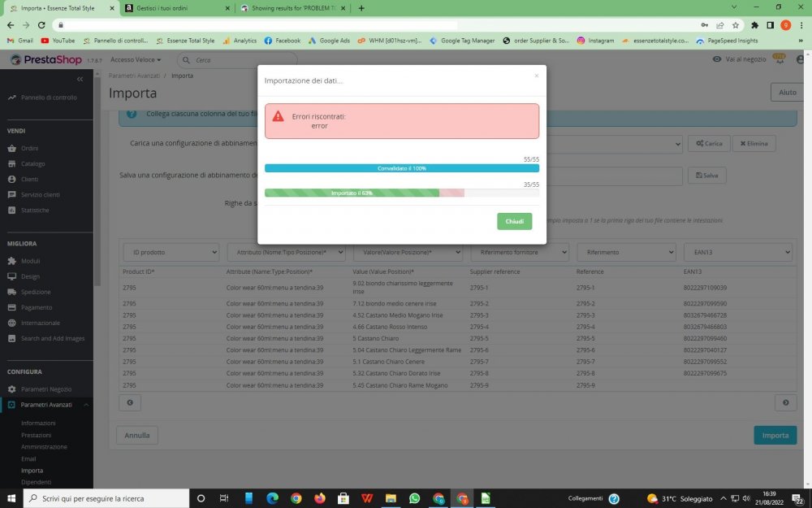Open the notifications trophy icon

tap(779, 59)
